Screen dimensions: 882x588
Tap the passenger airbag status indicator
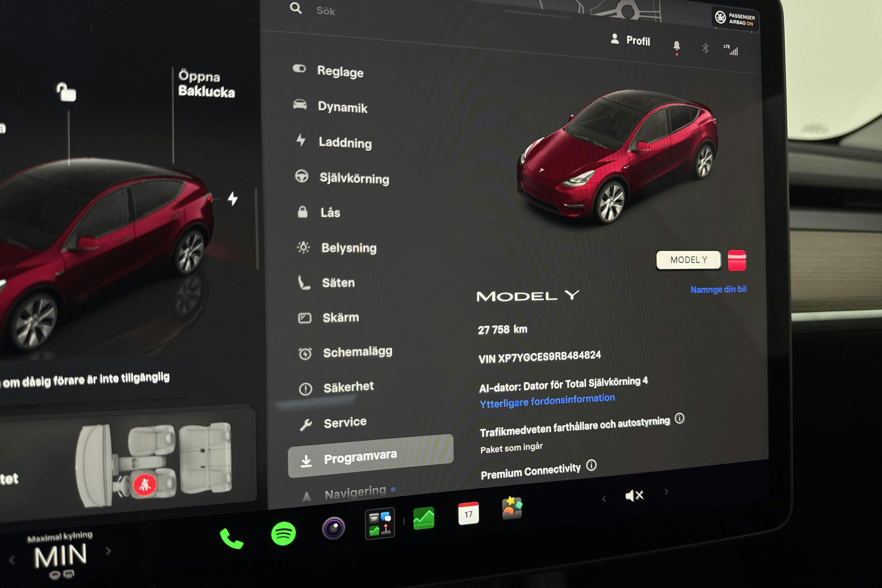click(x=735, y=19)
